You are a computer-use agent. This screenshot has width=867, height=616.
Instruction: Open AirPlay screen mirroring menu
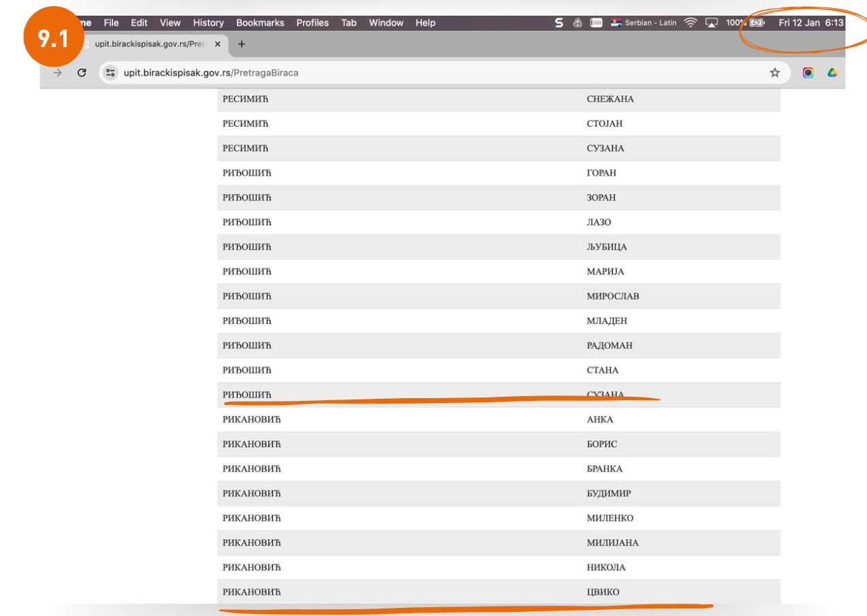(712, 22)
